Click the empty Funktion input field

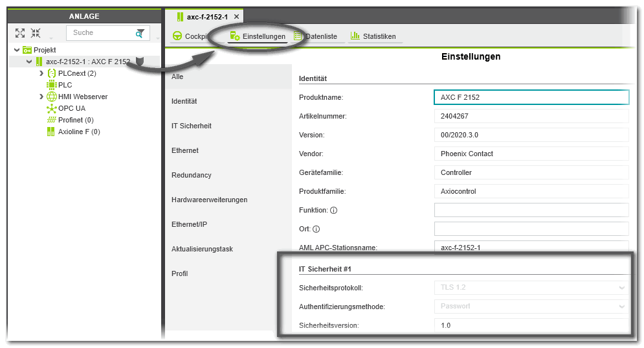pos(531,210)
